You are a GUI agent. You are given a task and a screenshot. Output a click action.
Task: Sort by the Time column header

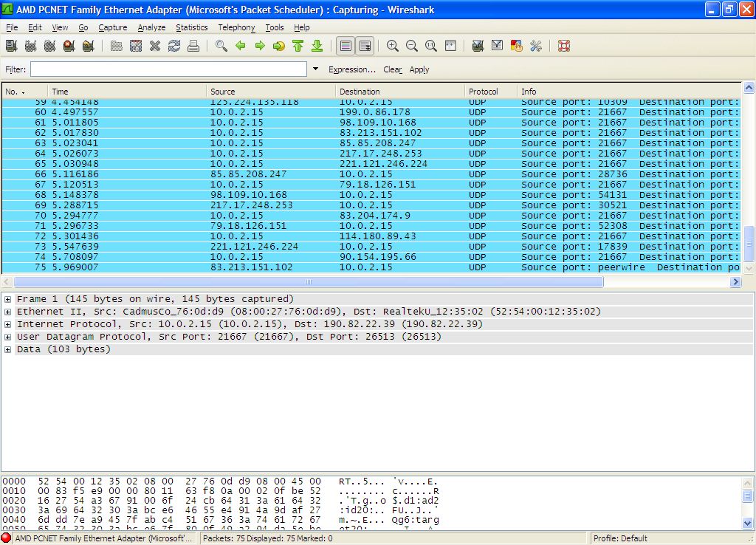[127, 91]
